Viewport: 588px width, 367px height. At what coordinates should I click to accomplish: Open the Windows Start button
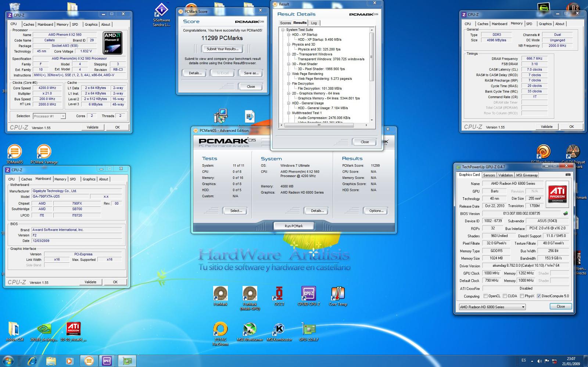click(x=8, y=361)
